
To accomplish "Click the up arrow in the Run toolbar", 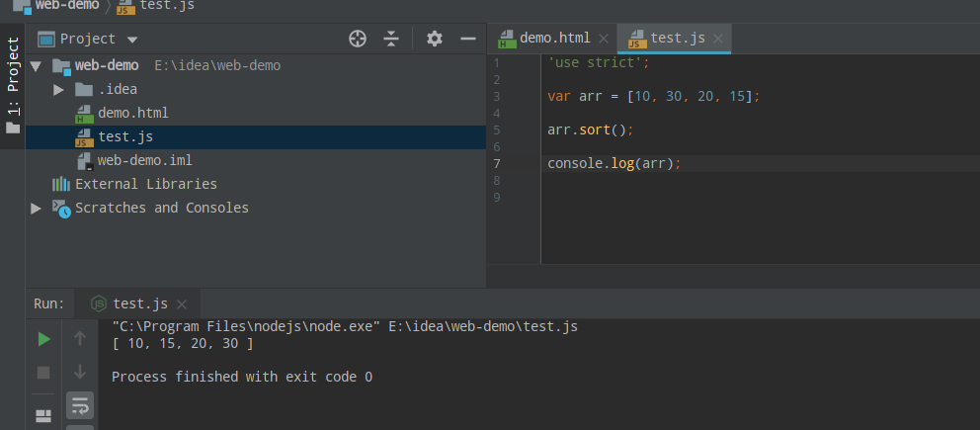I will pyautogui.click(x=80, y=339).
